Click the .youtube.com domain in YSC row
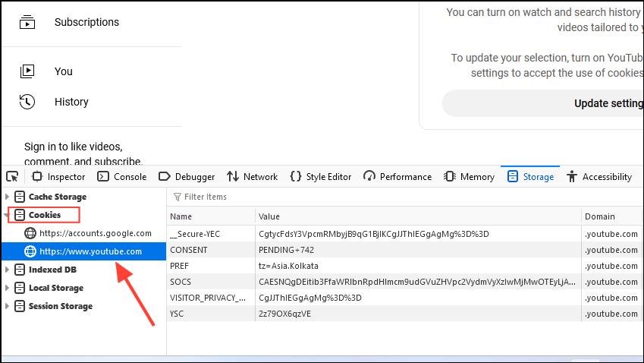644x363 pixels. (611, 314)
